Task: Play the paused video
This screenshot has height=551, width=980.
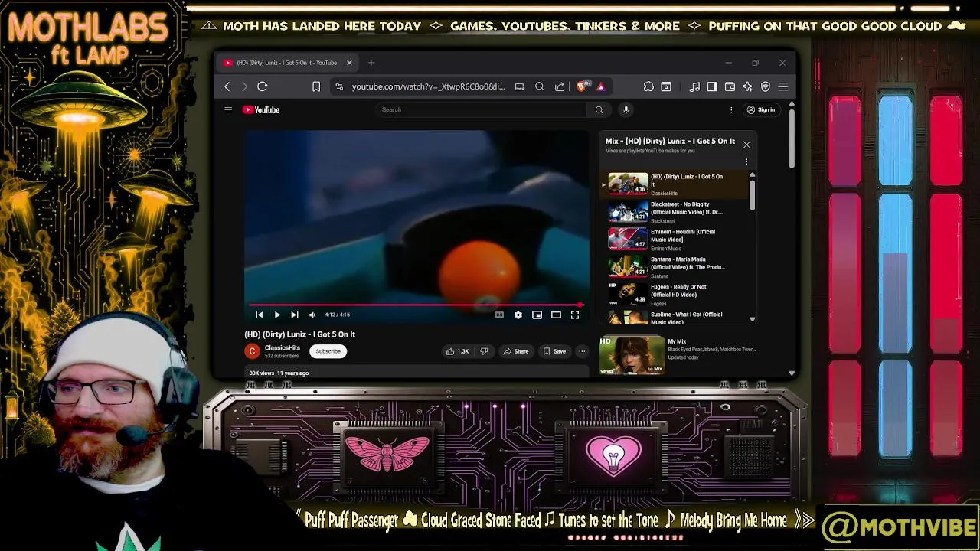Action: 277,315
